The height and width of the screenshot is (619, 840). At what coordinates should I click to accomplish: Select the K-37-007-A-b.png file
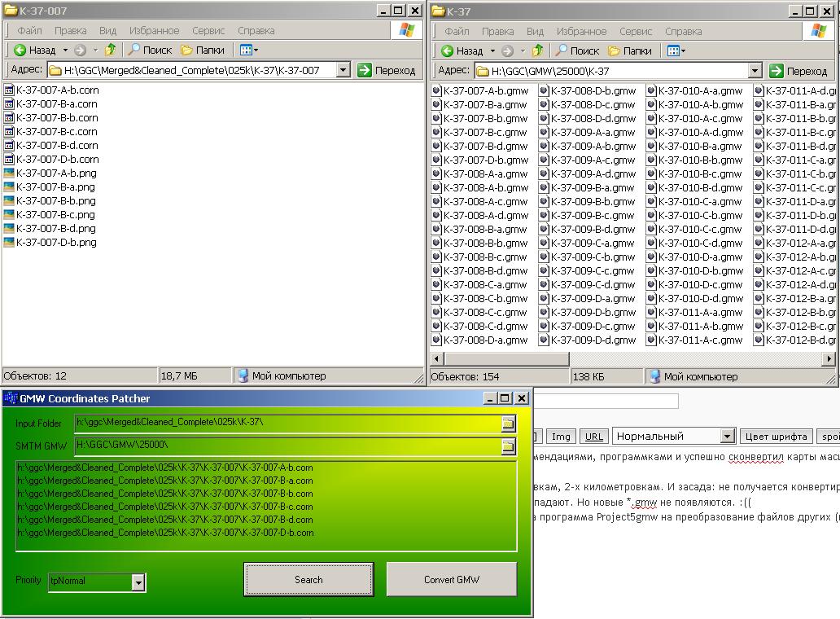(x=56, y=173)
